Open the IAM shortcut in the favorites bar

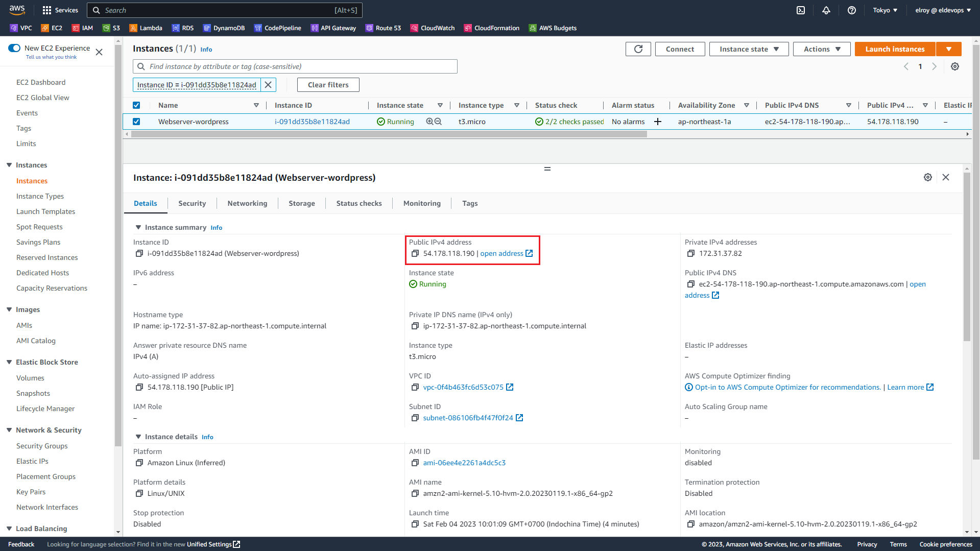pos(82,28)
